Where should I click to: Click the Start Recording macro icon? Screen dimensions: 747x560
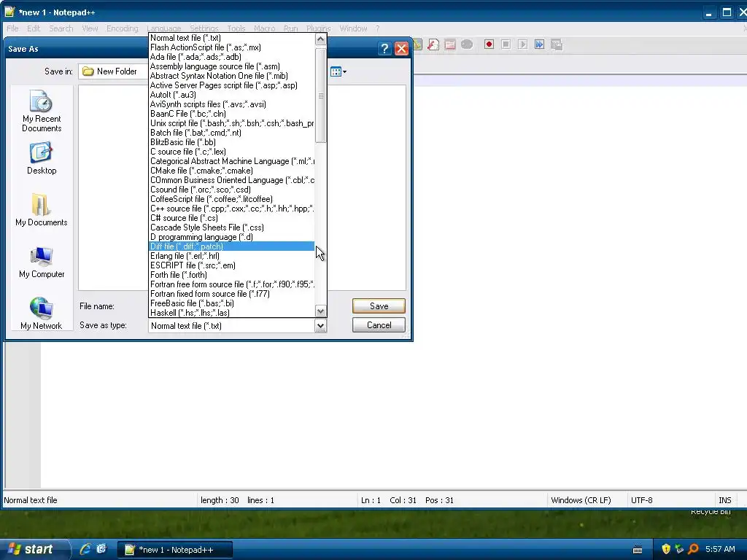point(489,44)
